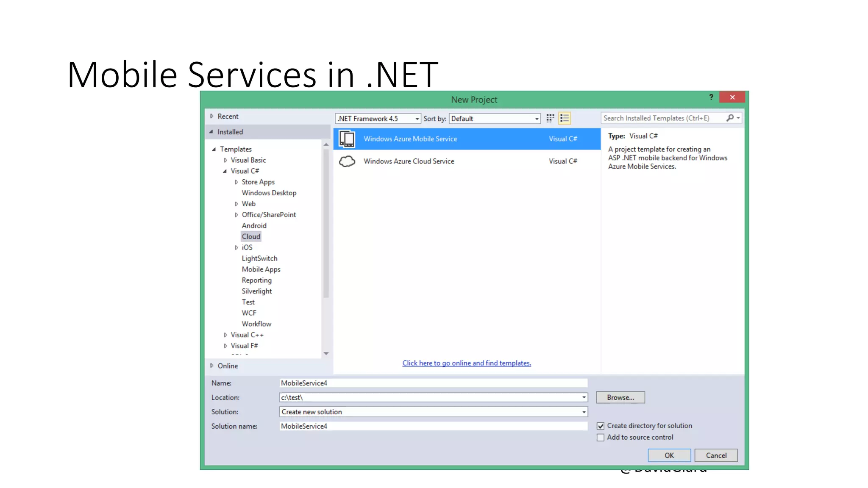The image size is (868, 488).
Task: Click the Browse... button
Action: click(x=620, y=397)
